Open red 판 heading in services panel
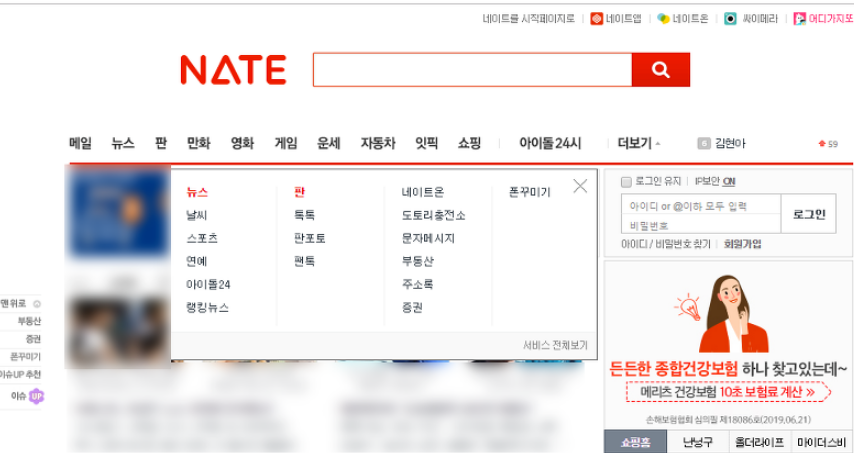854x453 pixels. tap(300, 192)
